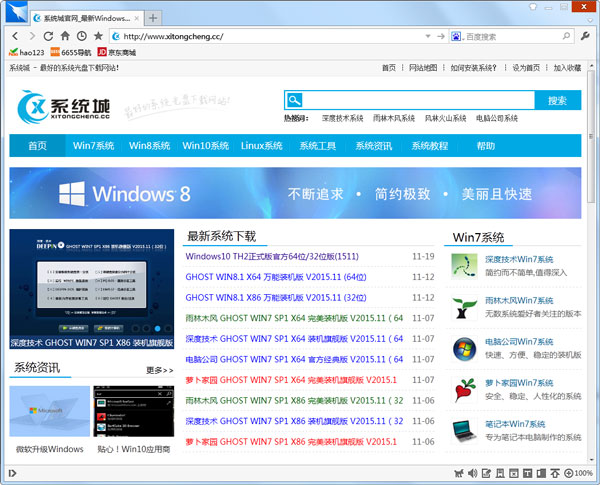Viewport: 600px width, 485px height.
Task: Open the 系统教程 nav menu item
Action: tap(429, 145)
